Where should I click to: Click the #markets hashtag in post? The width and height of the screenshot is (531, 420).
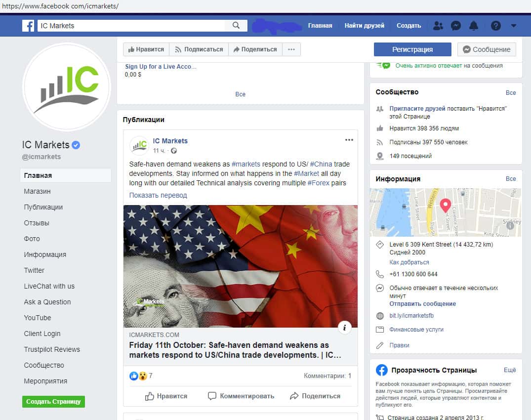click(x=246, y=164)
